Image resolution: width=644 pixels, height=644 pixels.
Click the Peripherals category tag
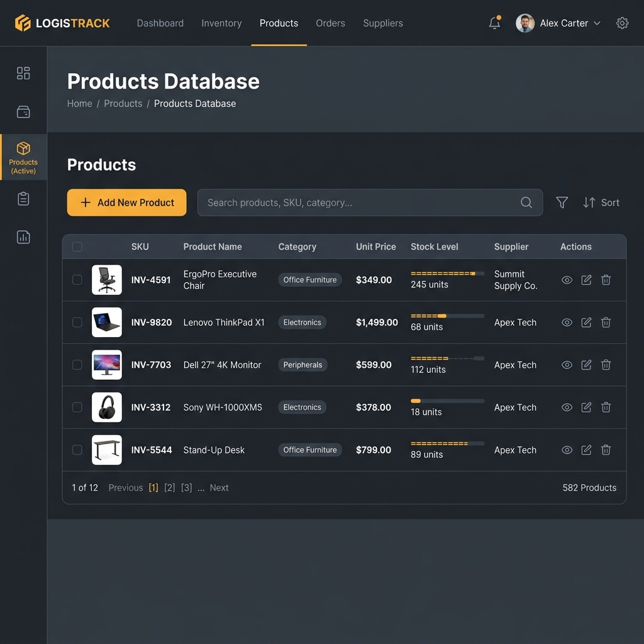coord(303,365)
